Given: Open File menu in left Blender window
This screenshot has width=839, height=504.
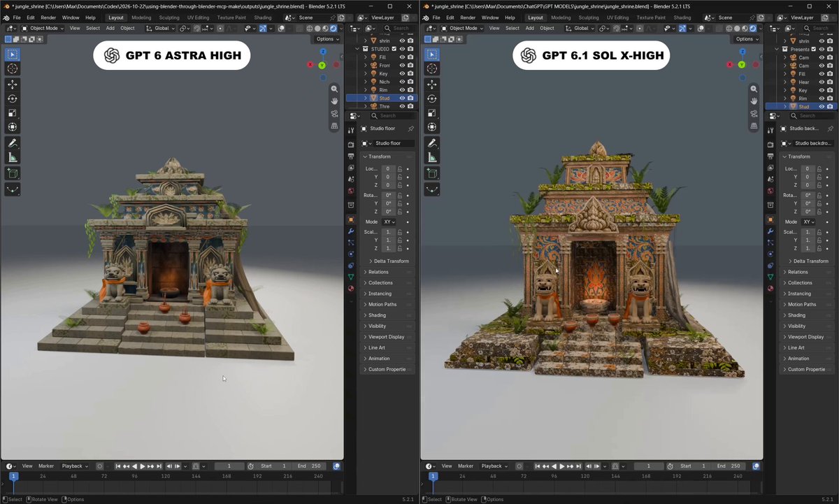Looking at the screenshot, I should coord(17,17).
